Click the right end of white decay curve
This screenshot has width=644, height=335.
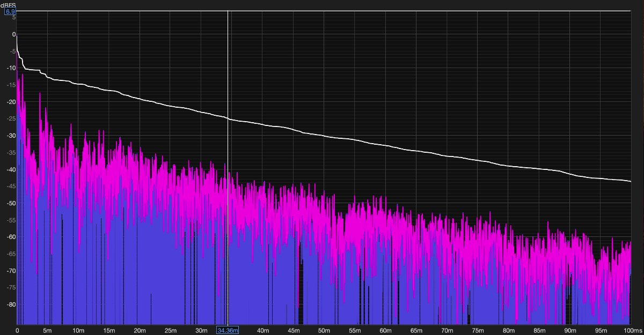click(630, 181)
